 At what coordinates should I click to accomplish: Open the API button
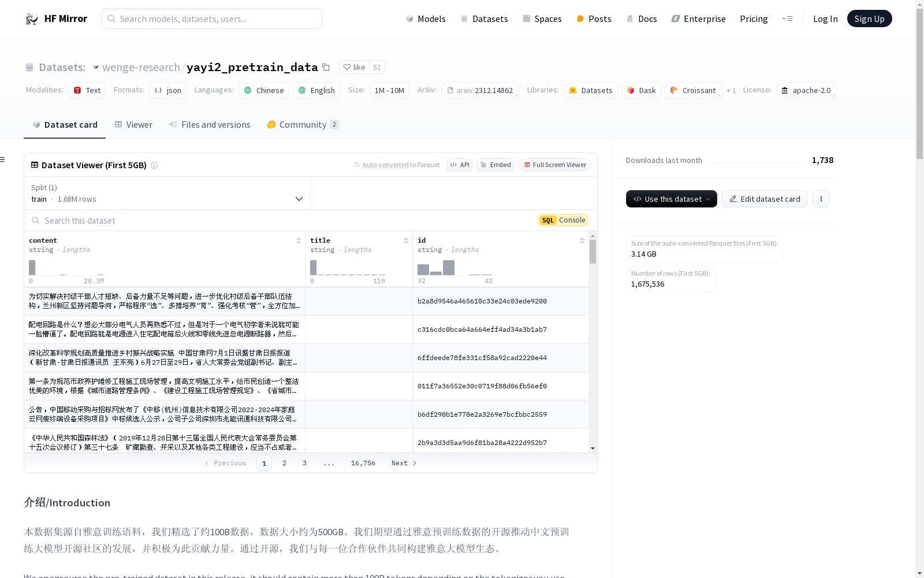click(460, 165)
